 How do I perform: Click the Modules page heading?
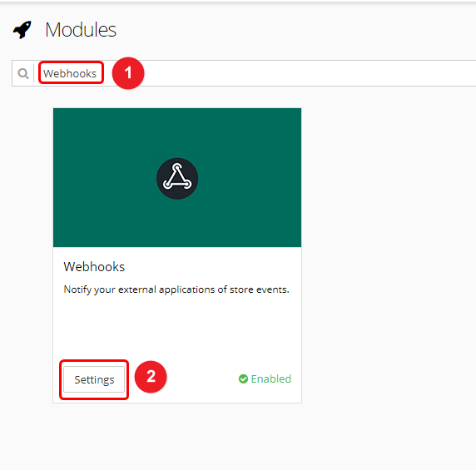(81, 30)
